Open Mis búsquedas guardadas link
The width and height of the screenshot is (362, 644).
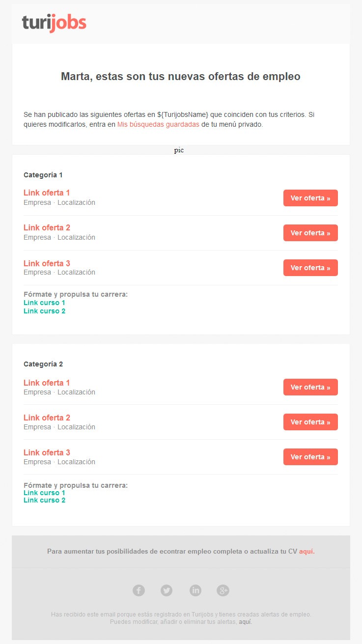(x=158, y=124)
